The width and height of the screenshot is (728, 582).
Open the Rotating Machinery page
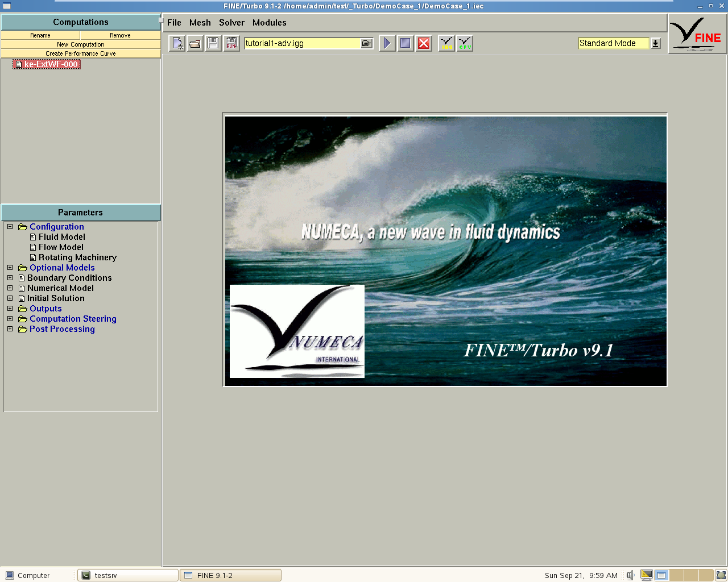pos(77,257)
